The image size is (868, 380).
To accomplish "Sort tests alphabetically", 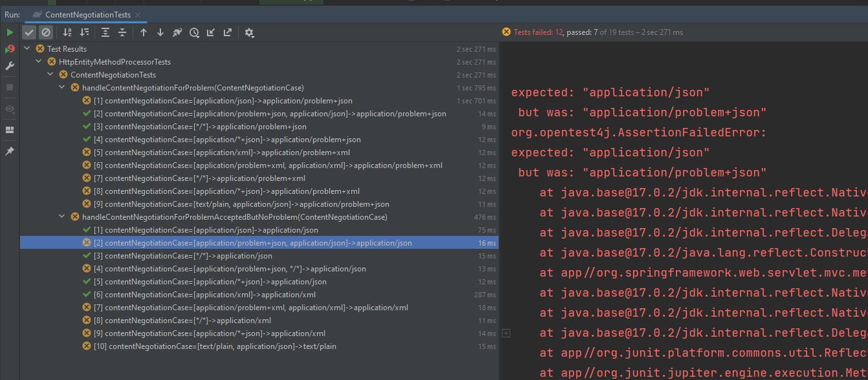I will coord(67,32).
